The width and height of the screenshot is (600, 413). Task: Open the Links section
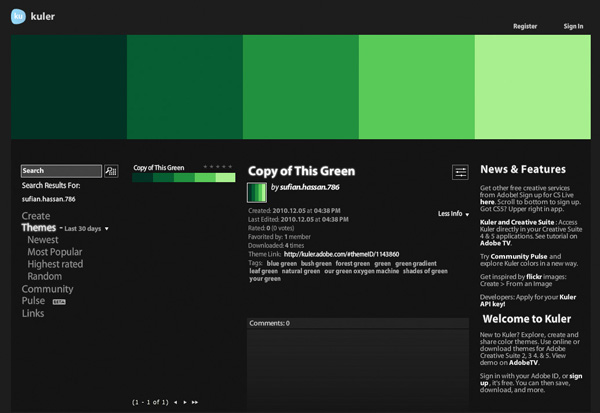(x=33, y=313)
